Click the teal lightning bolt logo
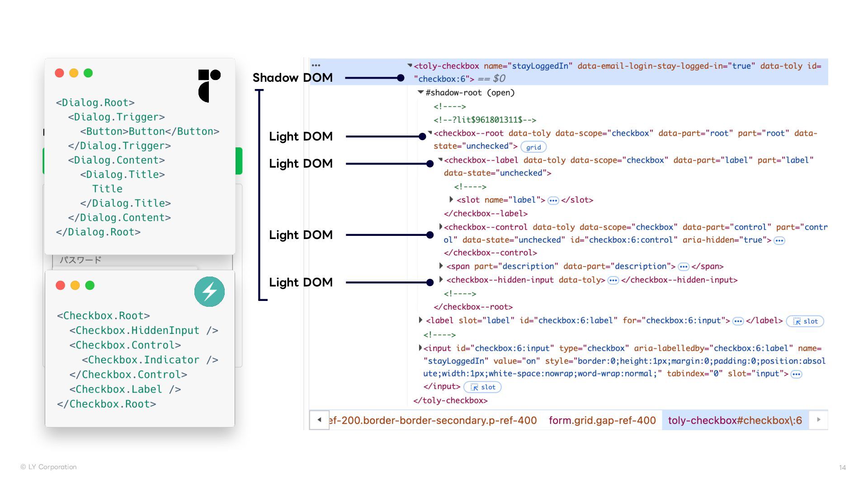Viewport: 868px width, 488px height. pos(209,291)
